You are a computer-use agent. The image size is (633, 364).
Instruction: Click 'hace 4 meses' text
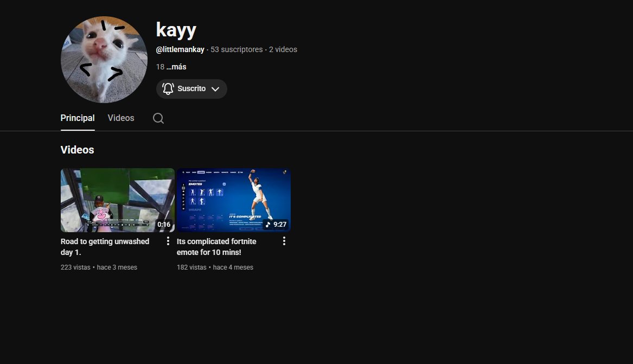click(x=233, y=267)
